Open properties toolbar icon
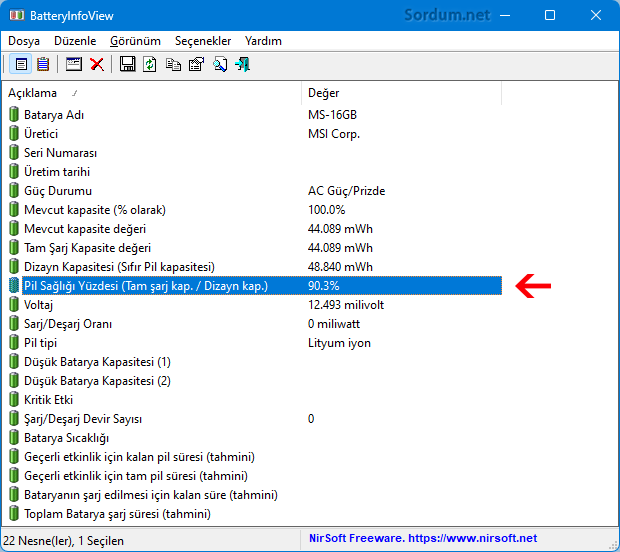Screen dimensions: 620x552 [x=197, y=64]
